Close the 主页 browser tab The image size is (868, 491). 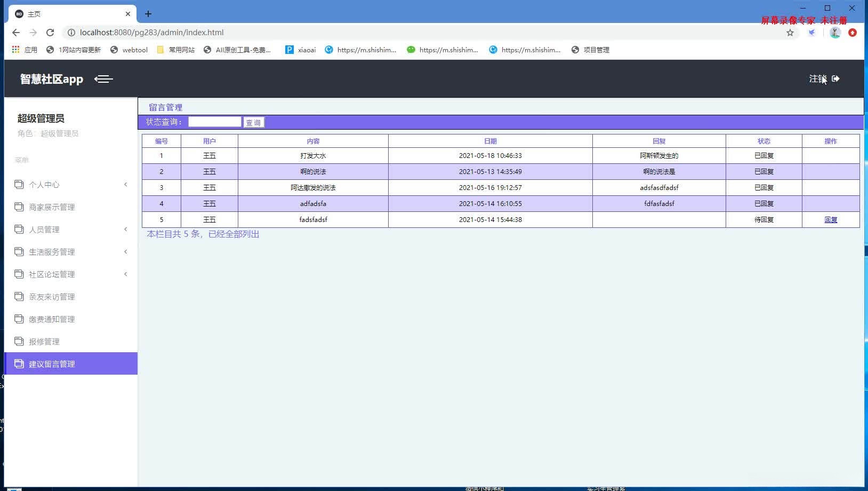coord(128,14)
